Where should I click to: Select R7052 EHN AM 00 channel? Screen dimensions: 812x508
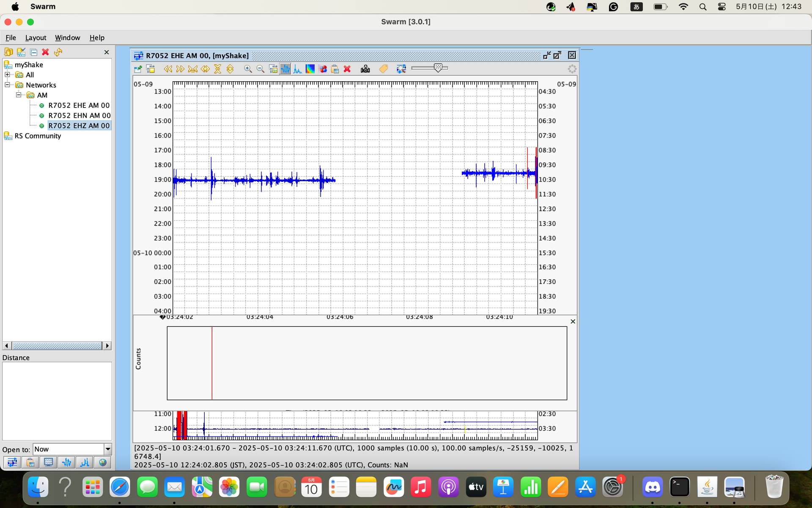pos(79,116)
